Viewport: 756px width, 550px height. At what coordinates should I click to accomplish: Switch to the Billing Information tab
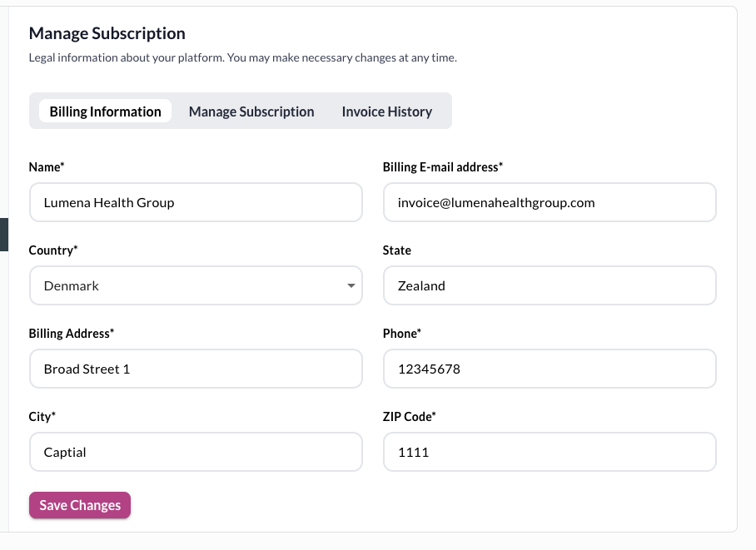[105, 111]
